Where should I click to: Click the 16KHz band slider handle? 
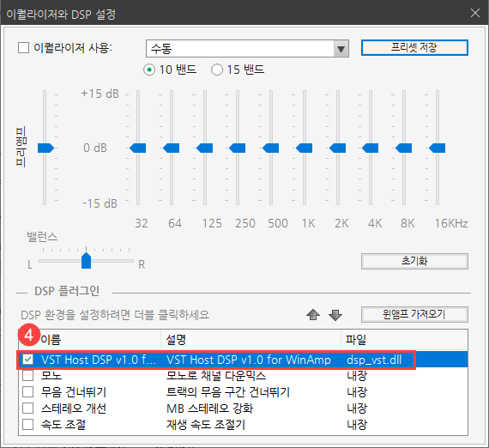coord(437,148)
